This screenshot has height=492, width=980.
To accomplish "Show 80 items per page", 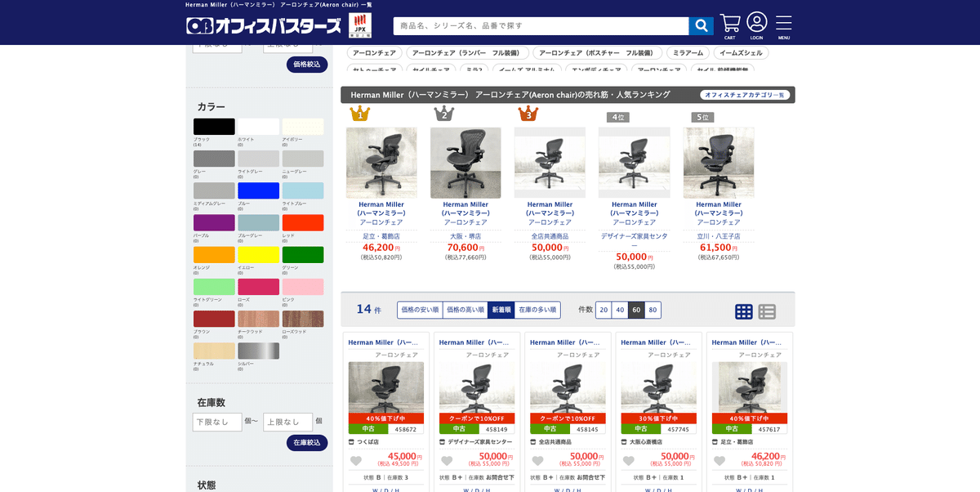I will [x=653, y=310].
